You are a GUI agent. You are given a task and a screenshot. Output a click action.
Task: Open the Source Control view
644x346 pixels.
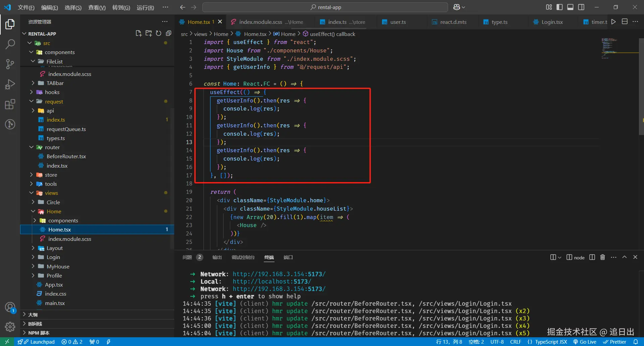10,64
